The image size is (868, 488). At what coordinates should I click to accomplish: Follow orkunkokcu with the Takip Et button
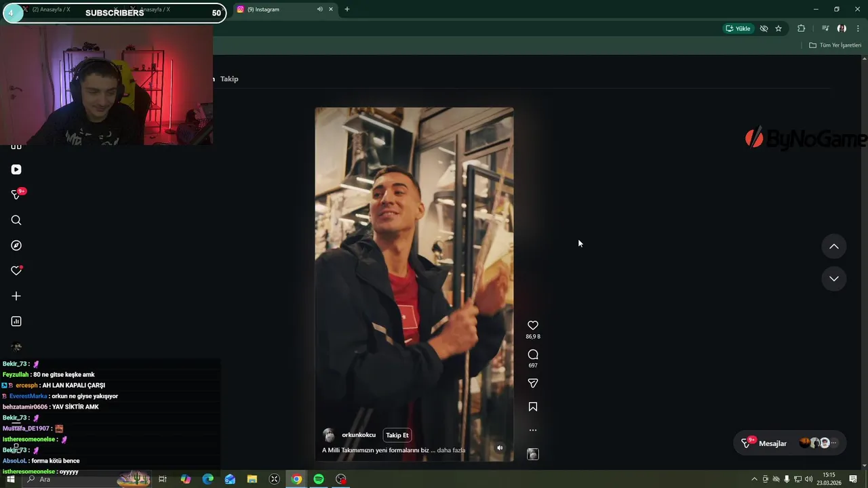pos(397,435)
